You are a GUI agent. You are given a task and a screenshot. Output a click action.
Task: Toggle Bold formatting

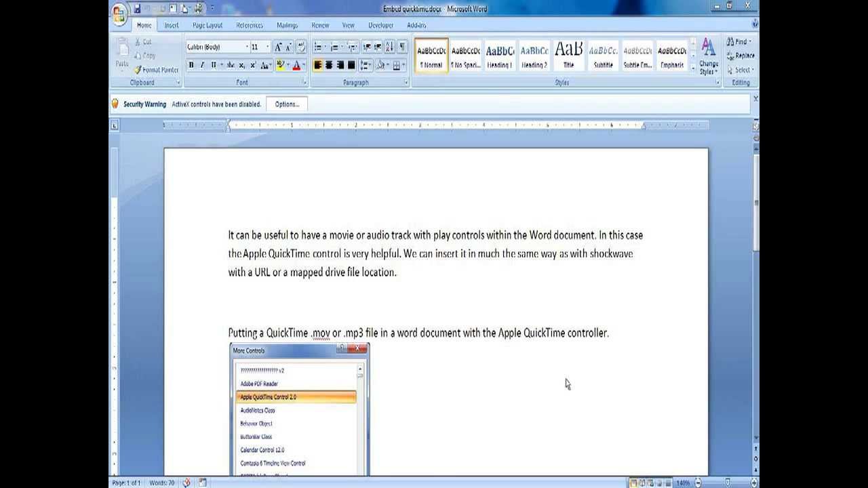coord(191,65)
